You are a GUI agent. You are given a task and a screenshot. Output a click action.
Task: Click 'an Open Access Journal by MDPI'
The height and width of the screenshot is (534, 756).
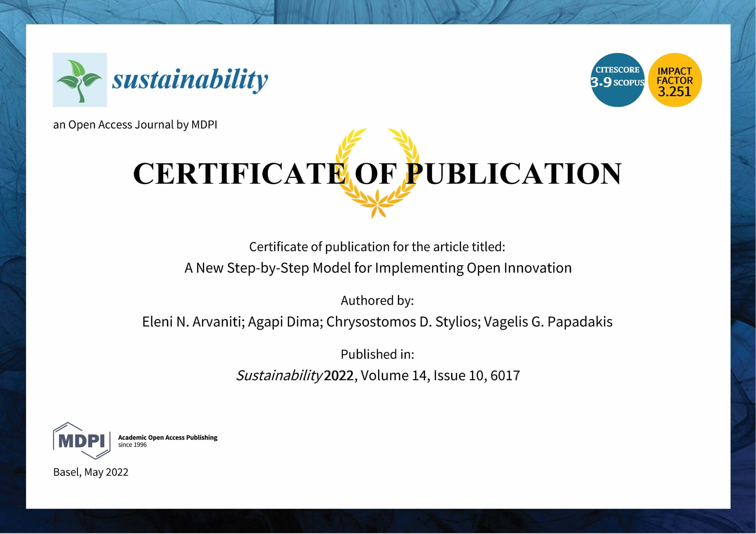coord(135,125)
